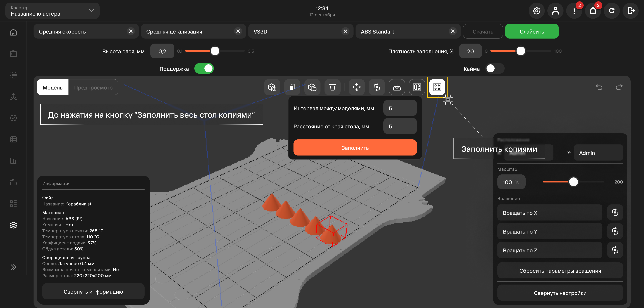This screenshot has height=308, width=644.
Task: Click the Расстояние от края стола field
Action: tap(400, 126)
